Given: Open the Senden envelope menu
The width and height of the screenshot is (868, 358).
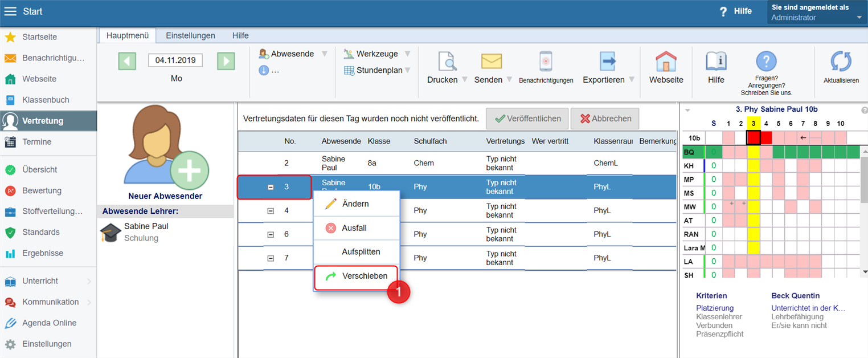Looking at the screenshot, I should click(x=493, y=67).
